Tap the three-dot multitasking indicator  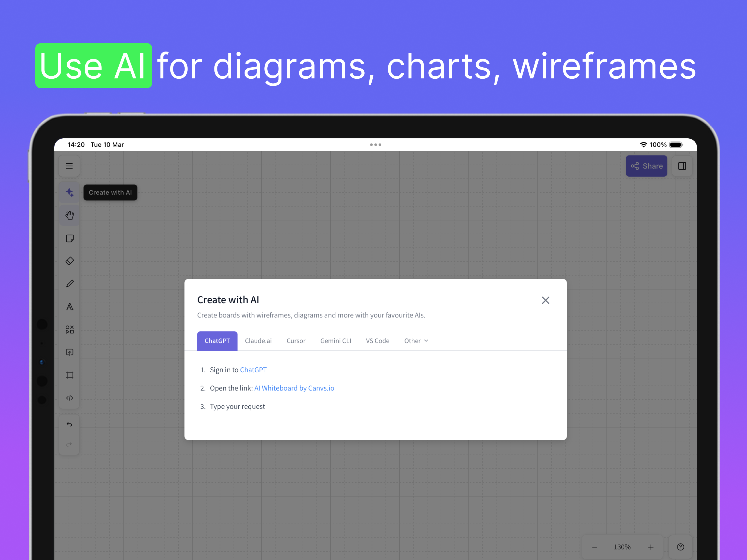375,145
